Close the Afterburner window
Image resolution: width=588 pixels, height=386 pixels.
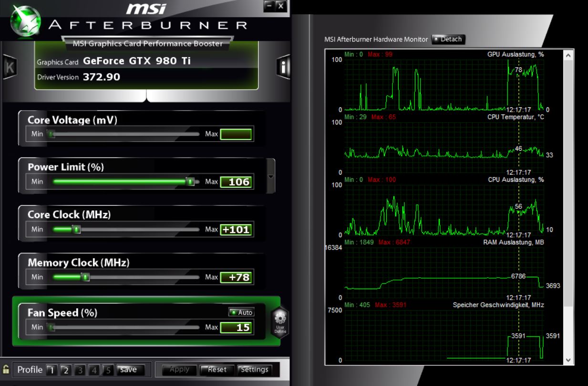(280, 6)
